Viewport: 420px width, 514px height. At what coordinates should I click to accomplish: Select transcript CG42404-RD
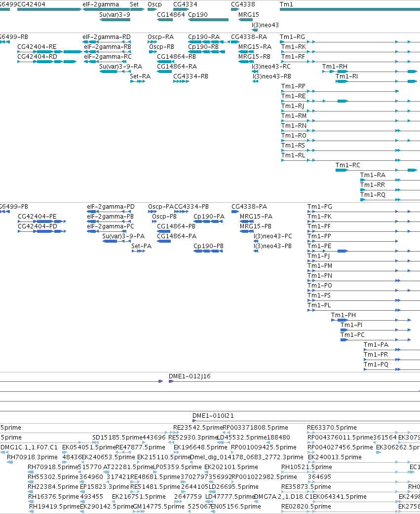(x=47, y=62)
